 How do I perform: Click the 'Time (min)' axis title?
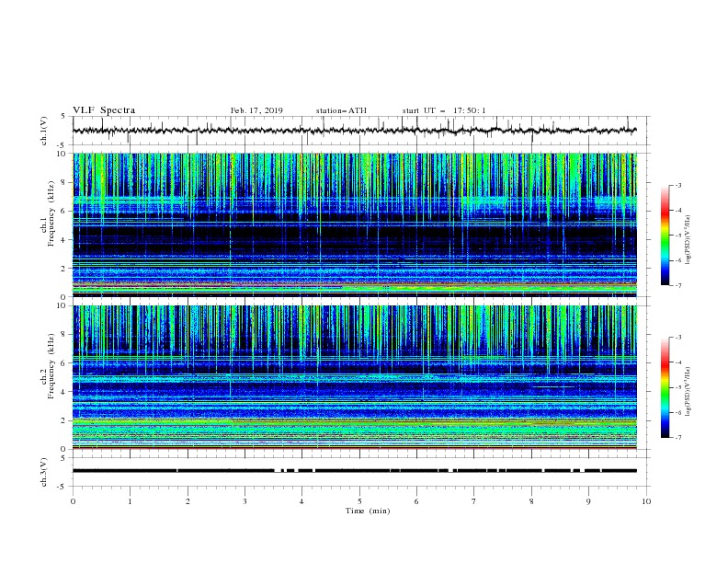(368, 511)
